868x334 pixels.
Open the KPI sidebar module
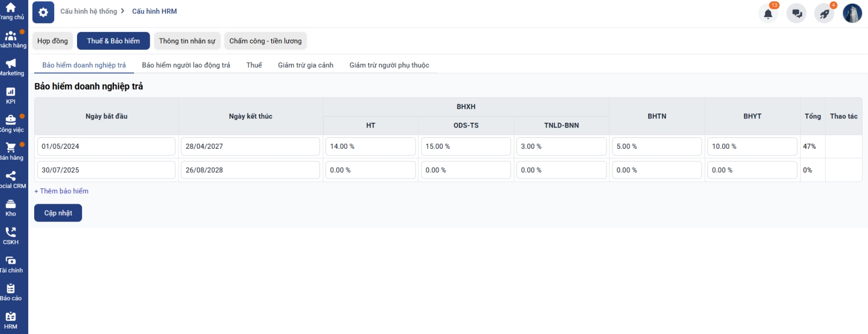pos(11,95)
